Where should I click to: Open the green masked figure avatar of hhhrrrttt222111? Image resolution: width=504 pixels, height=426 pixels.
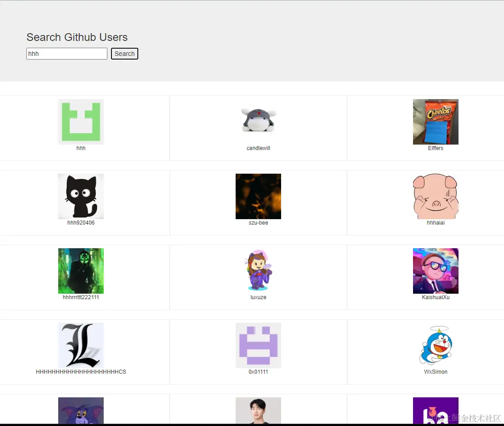coord(81,271)
